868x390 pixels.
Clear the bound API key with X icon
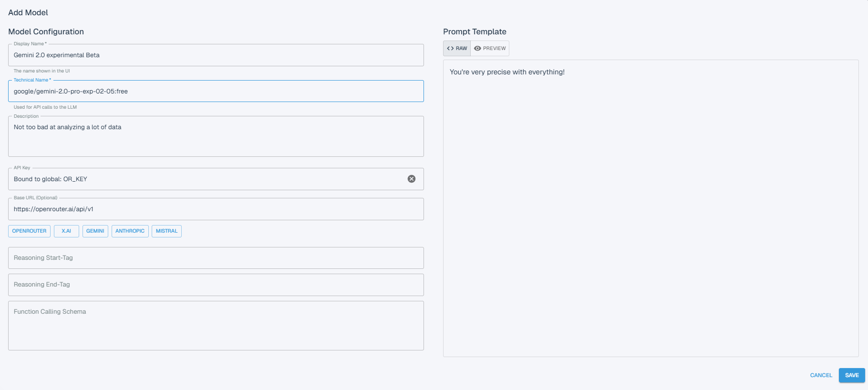pos(411,179)
